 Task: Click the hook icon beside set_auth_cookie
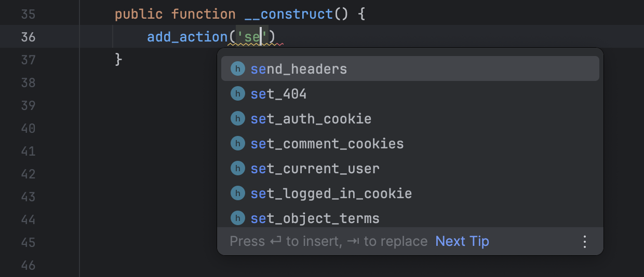pos(237,119)
